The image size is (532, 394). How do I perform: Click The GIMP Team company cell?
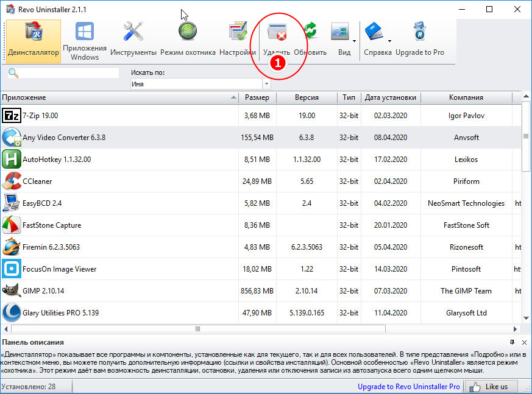(466, 291)
